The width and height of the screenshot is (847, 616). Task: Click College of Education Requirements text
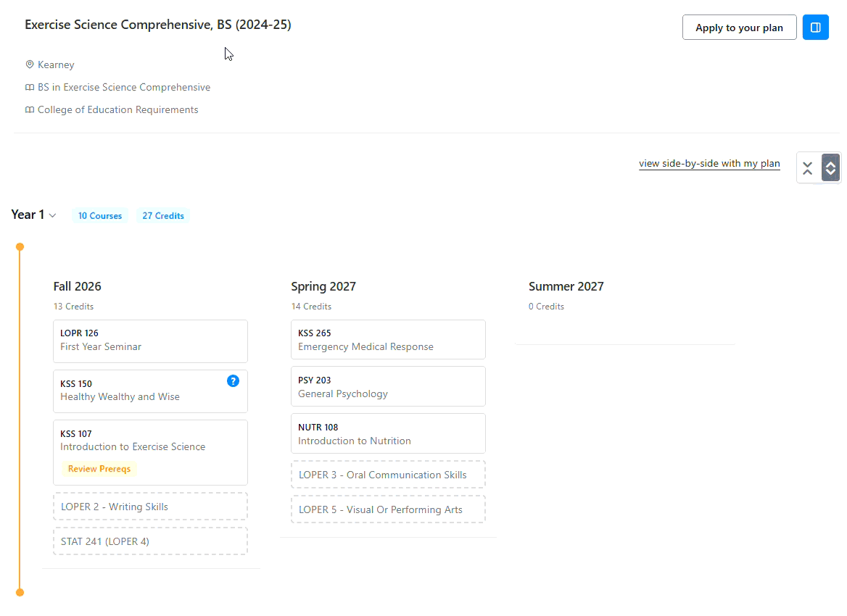(117, 109)
